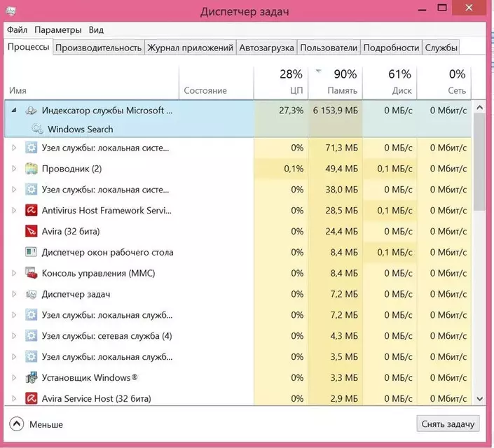Switch to the Журнал приложений tab

coord(191,48)
